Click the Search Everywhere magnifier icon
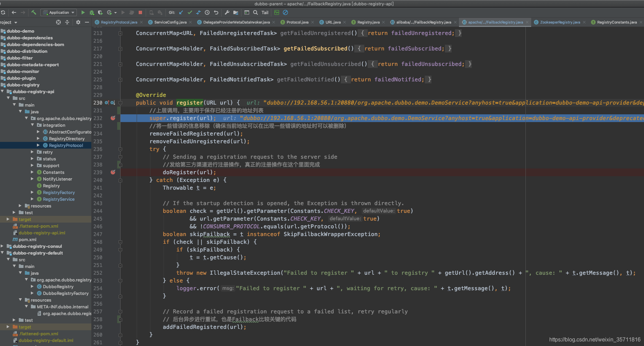Screen dimensions: 644x346 (x=256, y=12)
